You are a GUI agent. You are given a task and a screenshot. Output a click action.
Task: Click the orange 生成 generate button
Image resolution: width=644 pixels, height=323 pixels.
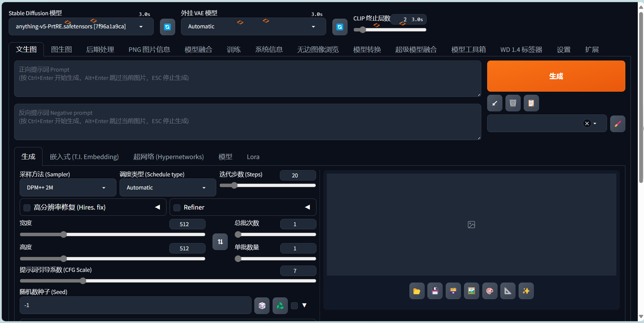(x=556, y=76)
